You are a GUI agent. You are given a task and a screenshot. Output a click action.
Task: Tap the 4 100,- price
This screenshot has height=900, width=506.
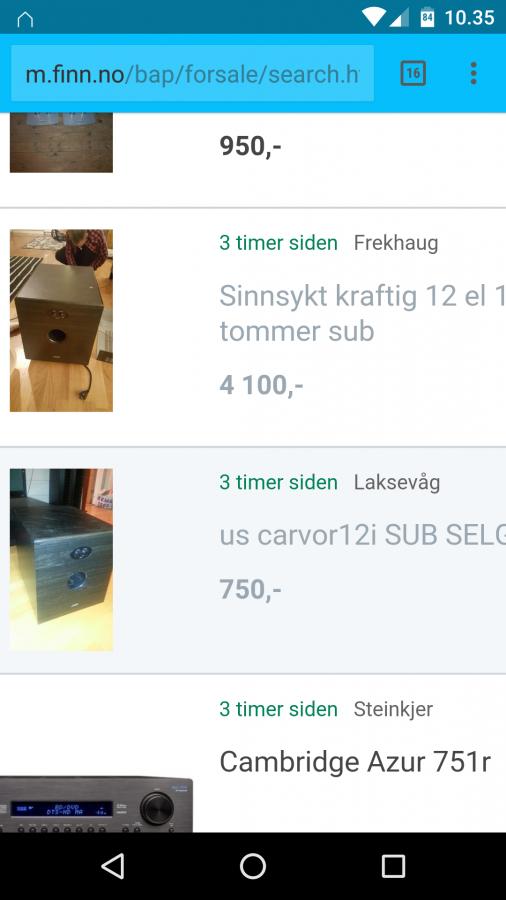pyautogui.click(x=261, y=385)
